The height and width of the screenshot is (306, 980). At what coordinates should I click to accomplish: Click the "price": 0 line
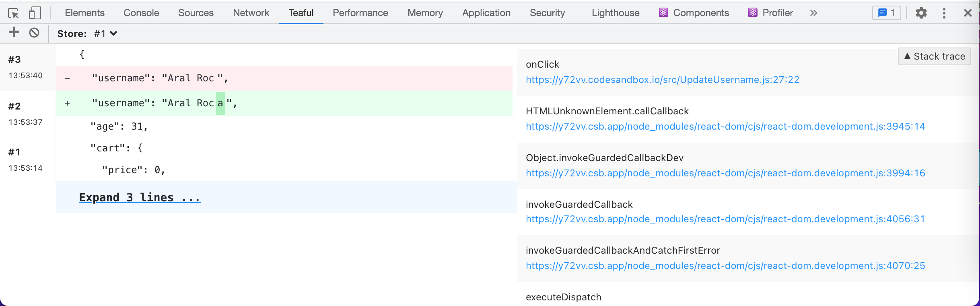pos(134,170)
